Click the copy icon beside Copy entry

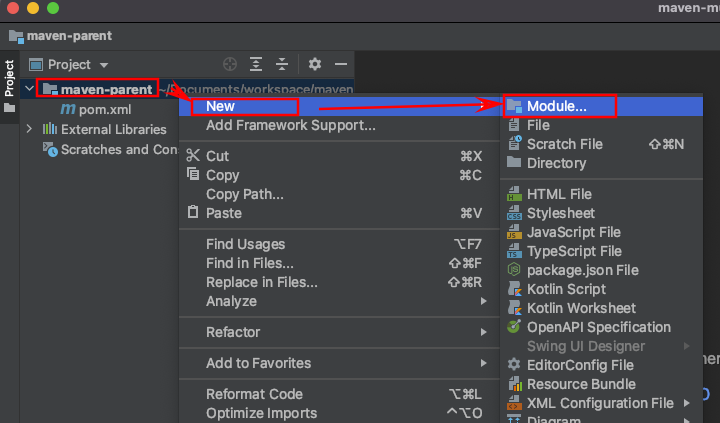[193, 174]
